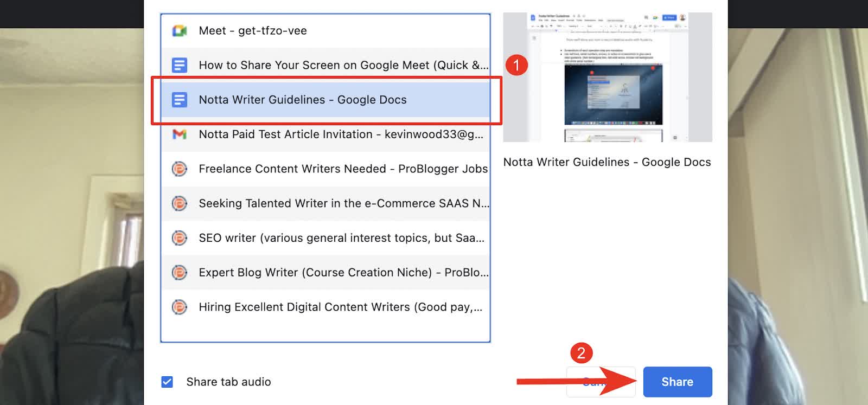Pick Seeking Talented Writer in the e-Commerce SAAS
The image size is (868, 405).
325,203
